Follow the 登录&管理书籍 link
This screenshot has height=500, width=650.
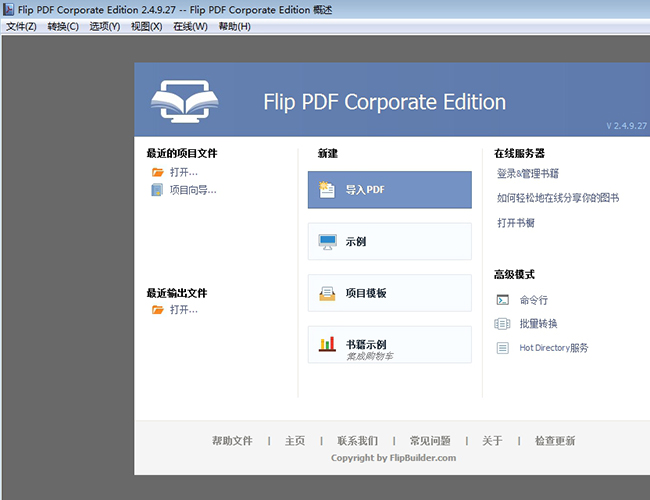click(x=527, y=173)
